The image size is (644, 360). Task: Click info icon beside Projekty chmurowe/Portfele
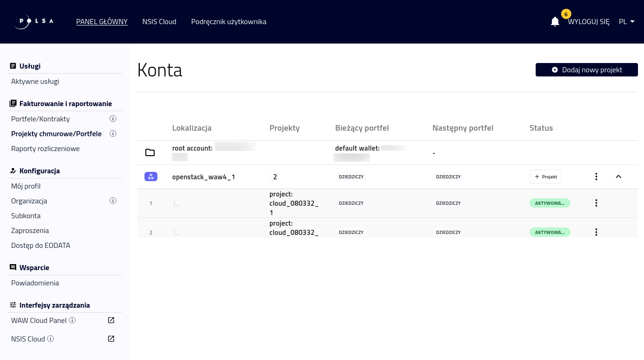click(113, 134)
